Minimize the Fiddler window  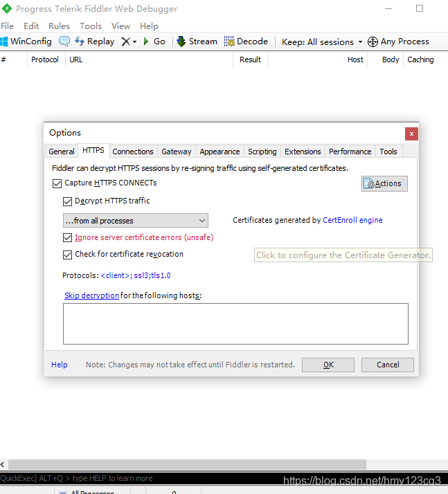[388, 8]
